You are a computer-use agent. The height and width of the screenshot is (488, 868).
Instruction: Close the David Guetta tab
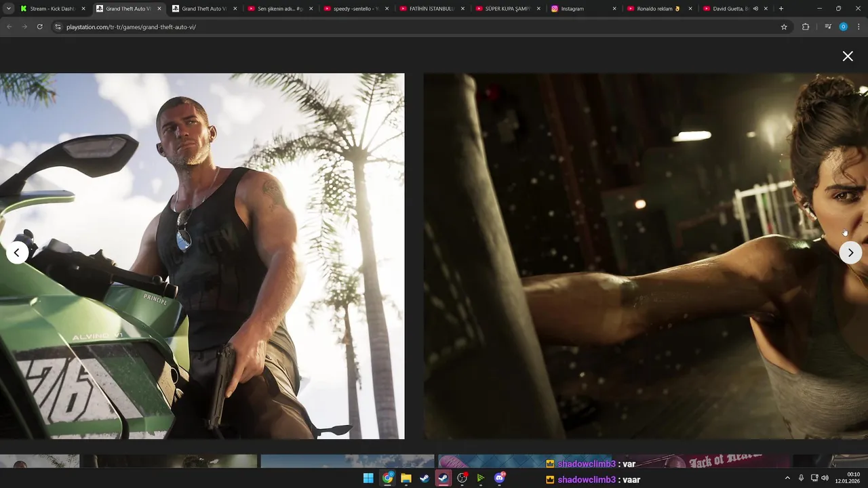click(766, 9)
